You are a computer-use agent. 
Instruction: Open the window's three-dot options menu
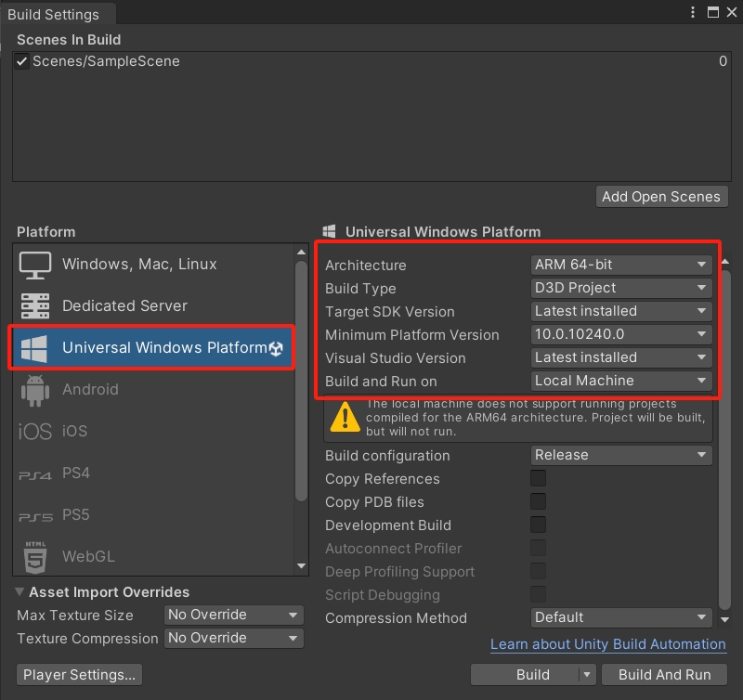click(x=693, y=12)
